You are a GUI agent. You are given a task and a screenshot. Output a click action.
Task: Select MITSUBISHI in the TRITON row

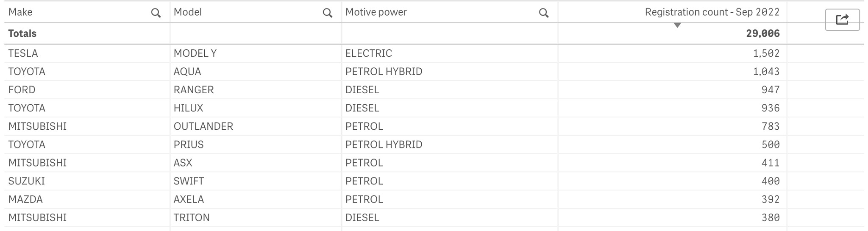[x=38, y=217]
